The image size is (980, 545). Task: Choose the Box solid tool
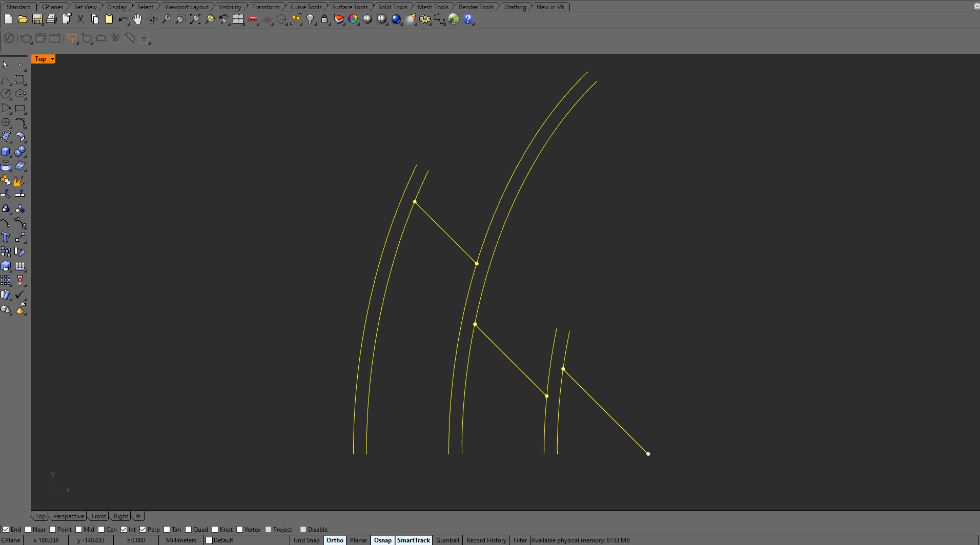pyautogui.click(x=6, y=152)
